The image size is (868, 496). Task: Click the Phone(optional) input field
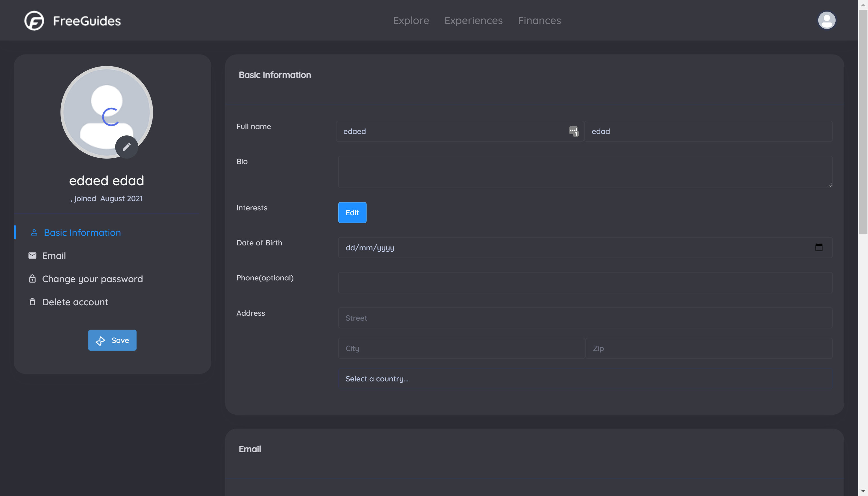[x=585, y=283]
